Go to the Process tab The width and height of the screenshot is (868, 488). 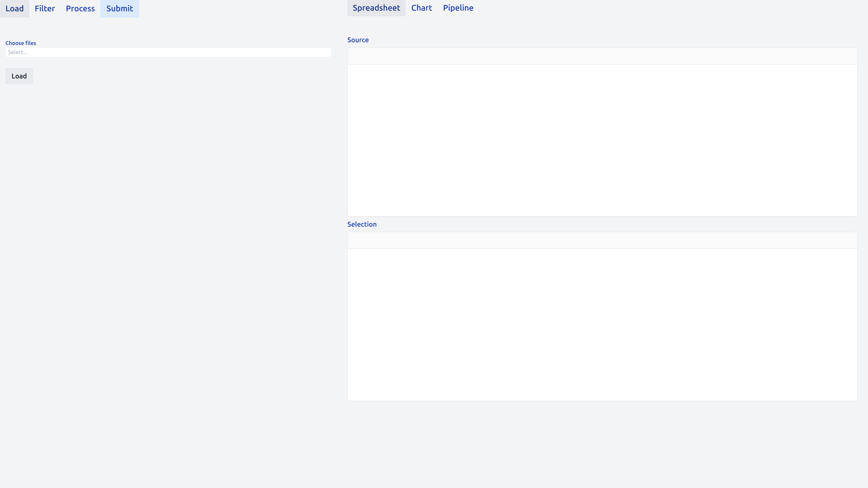[x=80, y=9]
